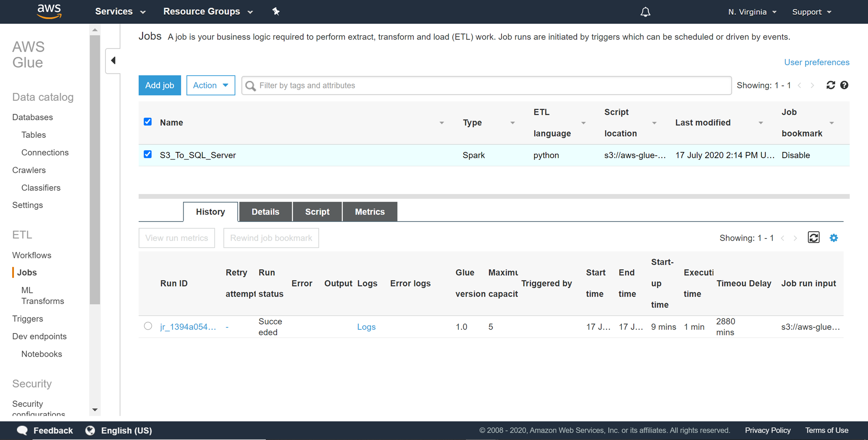This screenshot has width=868, height=440.
Task: Open history table settings gear
Action: (x=833, y=238)
